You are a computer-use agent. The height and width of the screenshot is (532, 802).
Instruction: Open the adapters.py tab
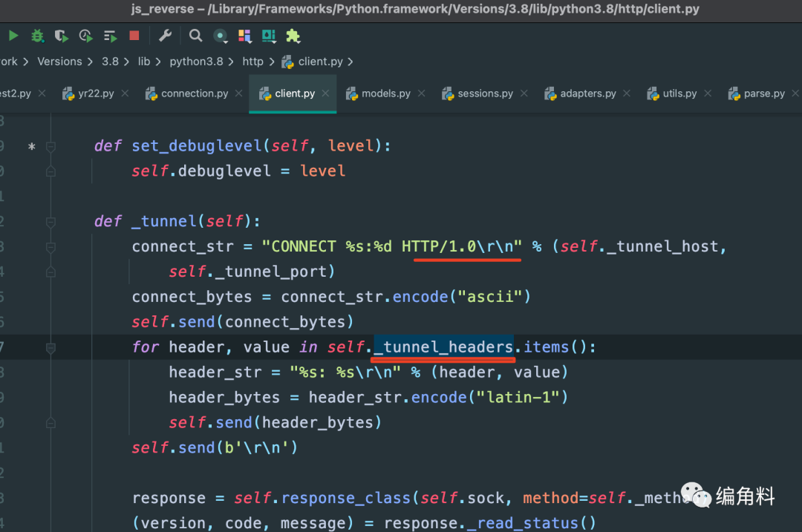tap(587, 93)
